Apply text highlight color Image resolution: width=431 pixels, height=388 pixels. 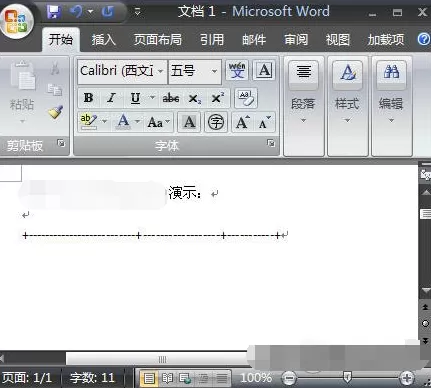(x=89, y=122)
